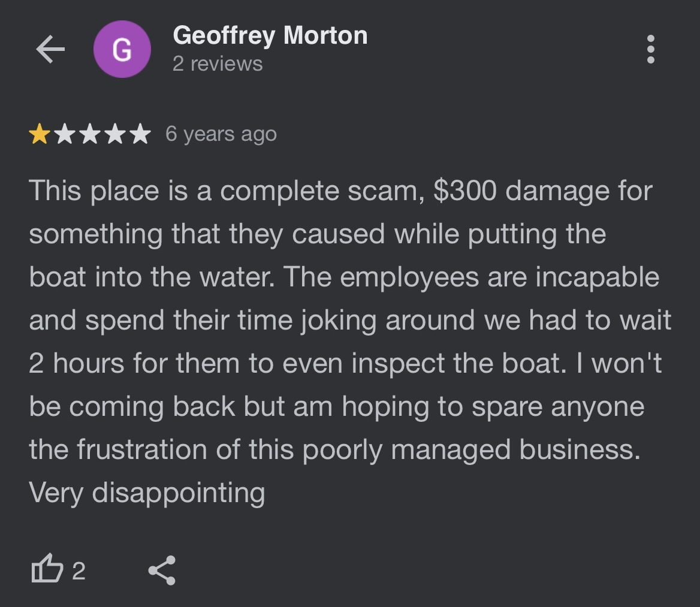Click the third gray rating star
This screenshot has width=700, height=607.
(x=90, y=134)
